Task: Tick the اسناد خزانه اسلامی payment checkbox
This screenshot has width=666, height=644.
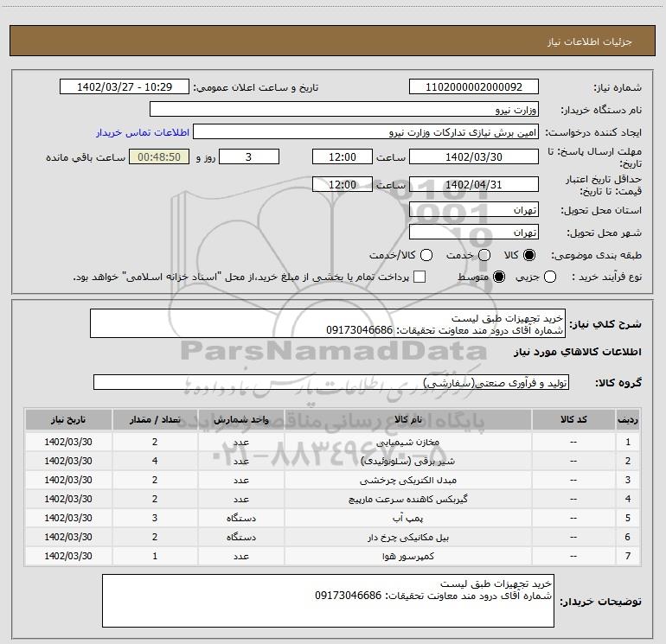Action: pyautogui.click(x=419, y=277)
